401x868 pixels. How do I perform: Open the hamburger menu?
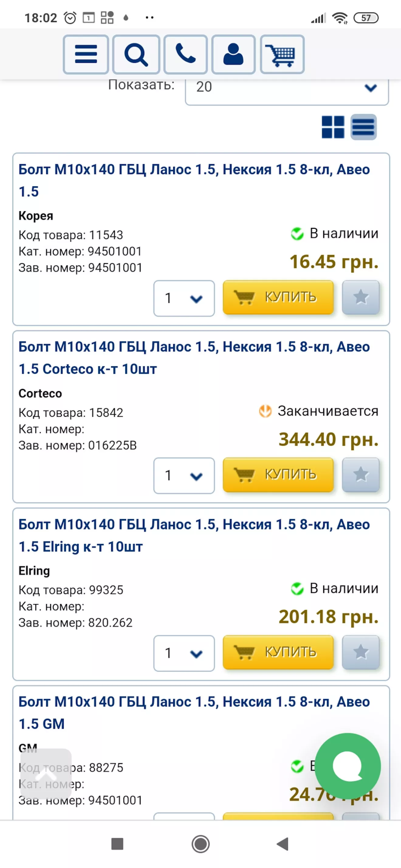[x=86, y=54]
